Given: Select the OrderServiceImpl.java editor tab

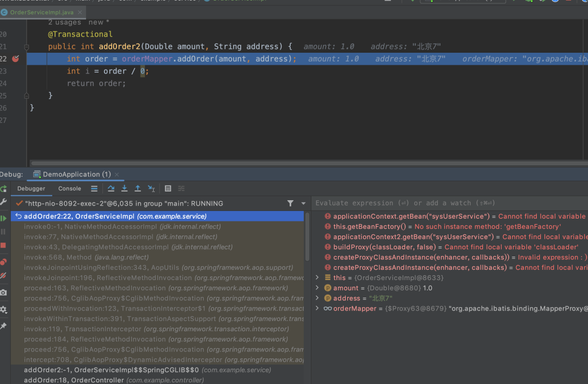Looking at the screenshot, I should [41, 13].
